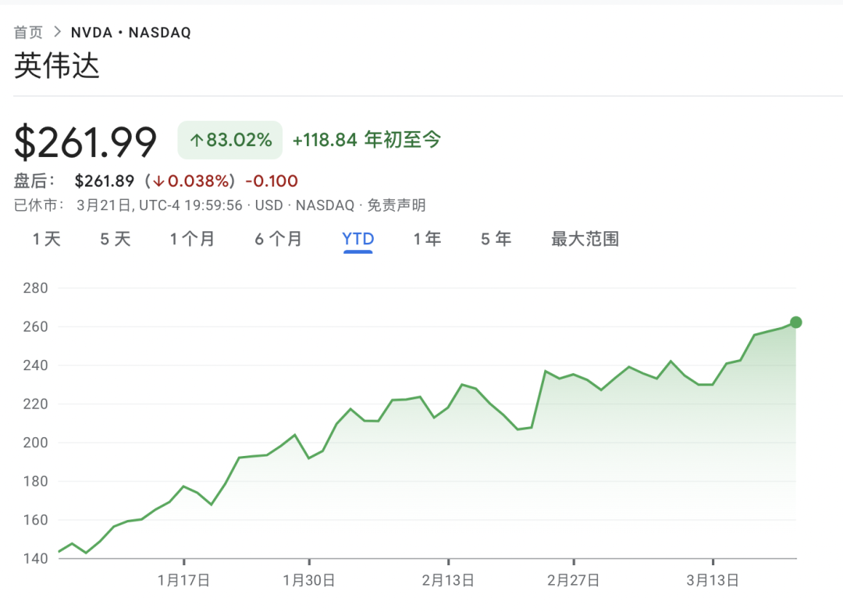
Task: Select the YTD range tab
Action: click(358, 239)
